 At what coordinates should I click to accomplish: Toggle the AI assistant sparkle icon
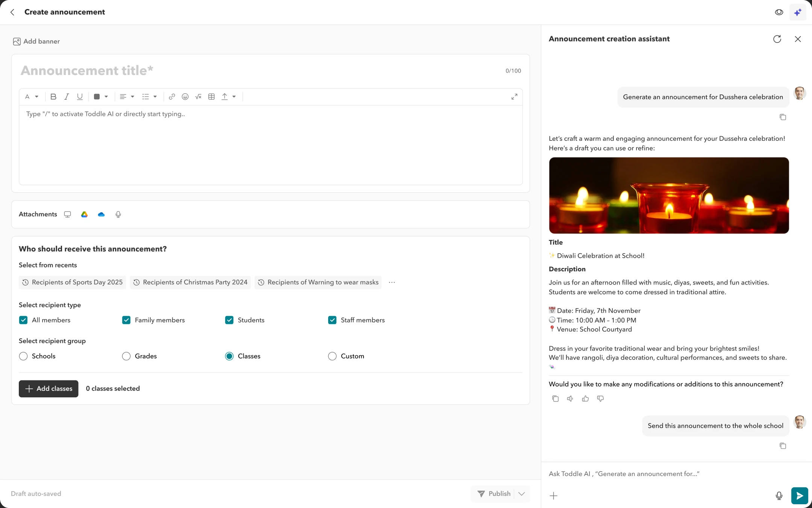pos(798,12)
